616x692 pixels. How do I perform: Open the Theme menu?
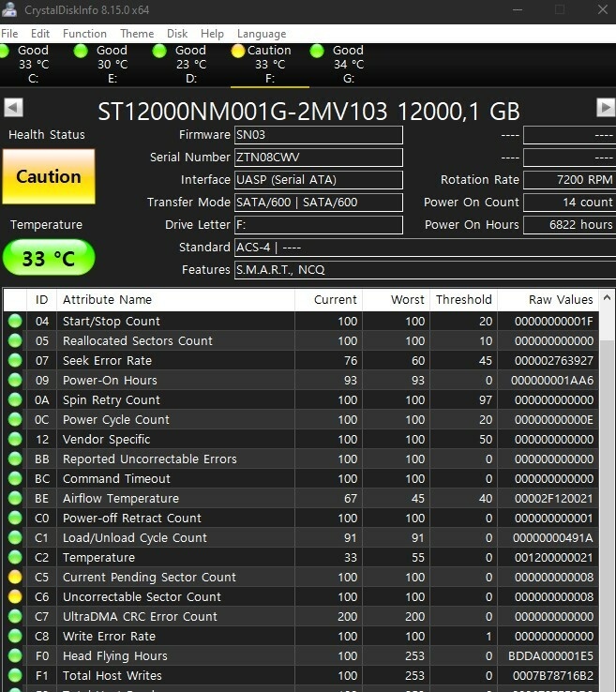click(x=137, y=34)
